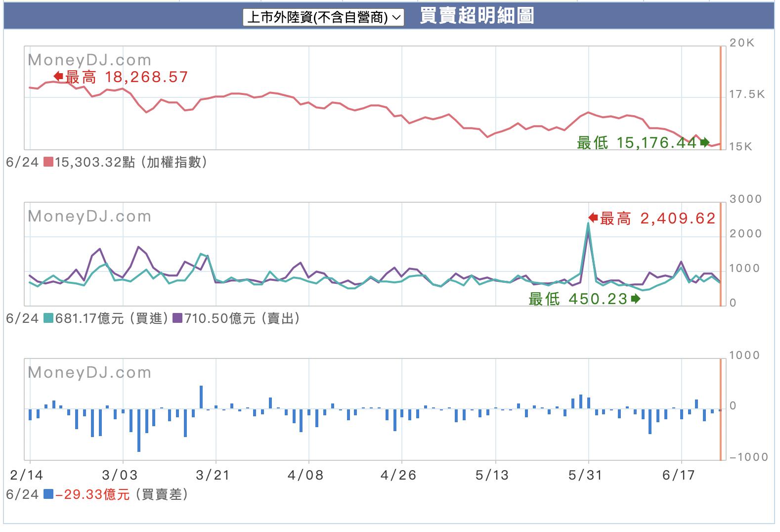Click the teal 買進 legend swatch
The height and width of the screenshot is (532, 780).
(48, 318)
